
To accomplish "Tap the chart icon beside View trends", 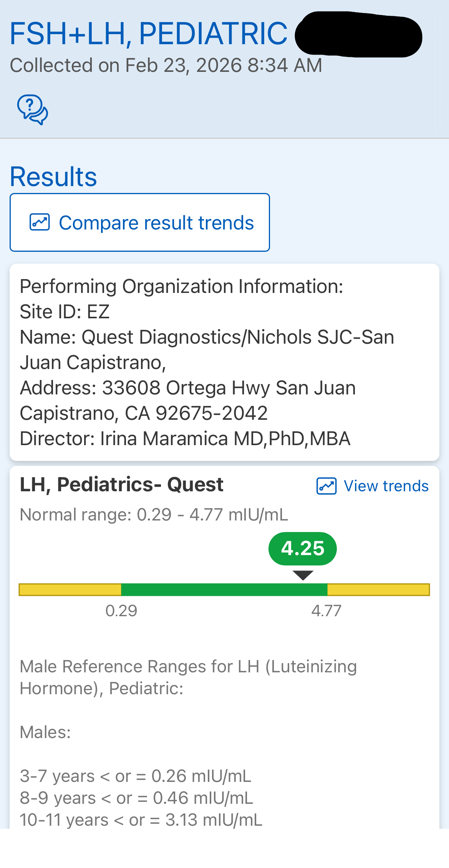I will point(326,486).
